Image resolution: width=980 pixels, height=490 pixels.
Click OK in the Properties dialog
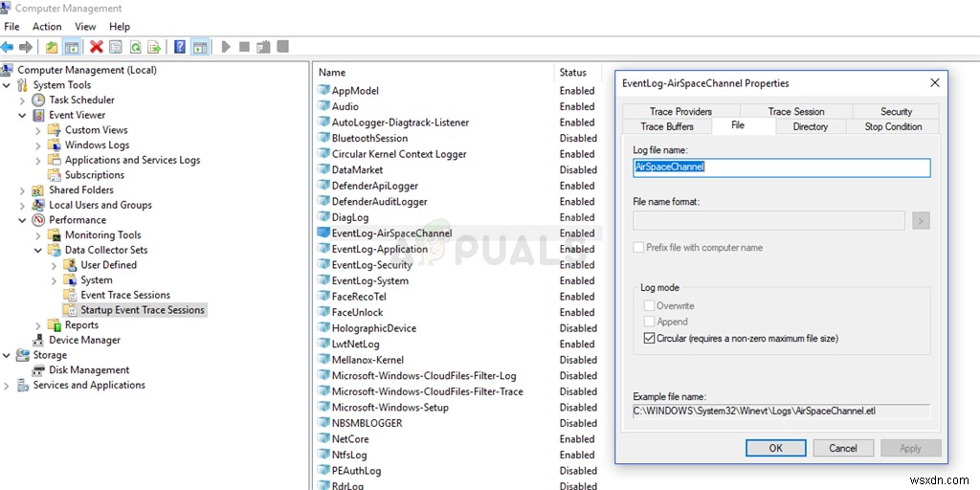point(775,448)
